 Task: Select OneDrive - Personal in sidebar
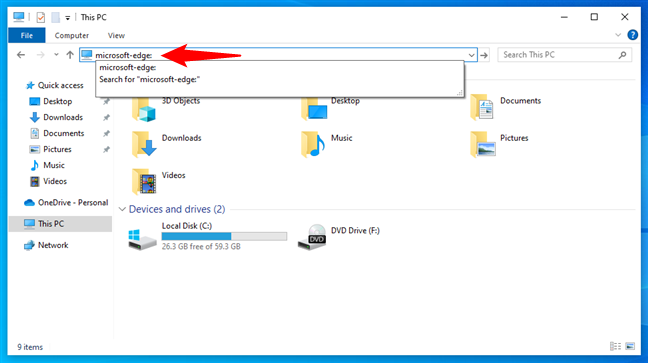(x=73, y=203)
